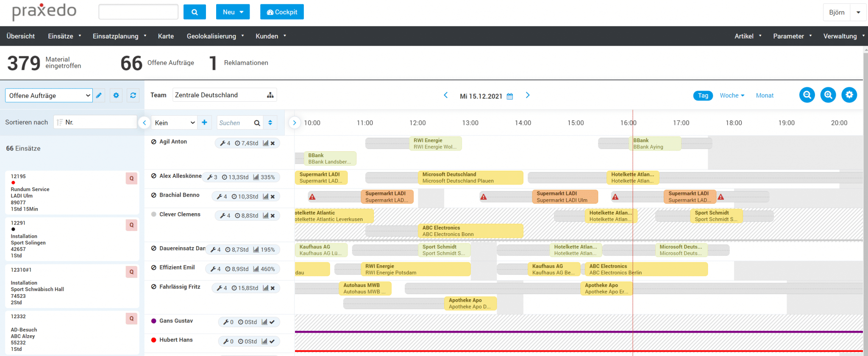Click the Q badge on order 12332
868x356 pixels.
131,318
